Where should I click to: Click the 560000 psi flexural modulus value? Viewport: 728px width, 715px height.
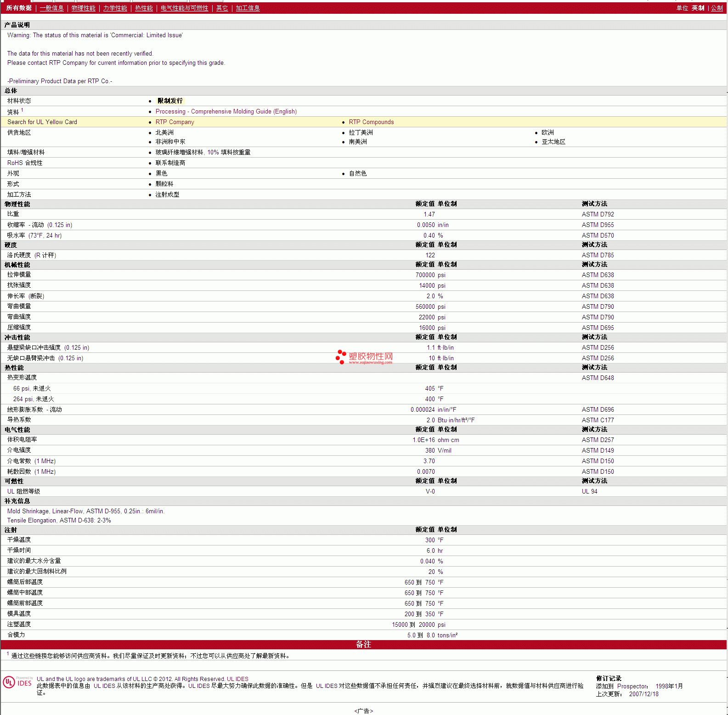pyautogui.click(x=430, y=306)
